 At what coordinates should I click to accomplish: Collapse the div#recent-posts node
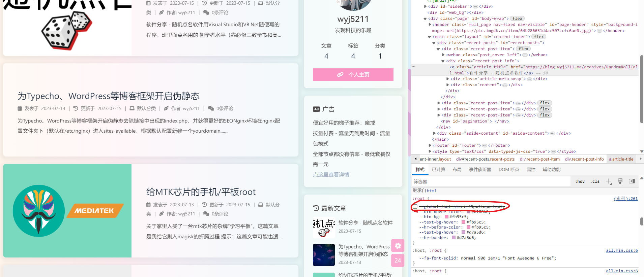(x=434, y=43)
